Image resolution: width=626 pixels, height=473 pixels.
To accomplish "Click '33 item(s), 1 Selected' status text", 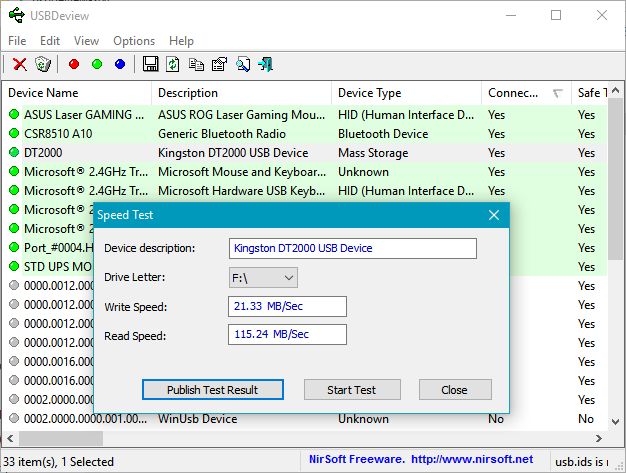I will click(58, 462).
